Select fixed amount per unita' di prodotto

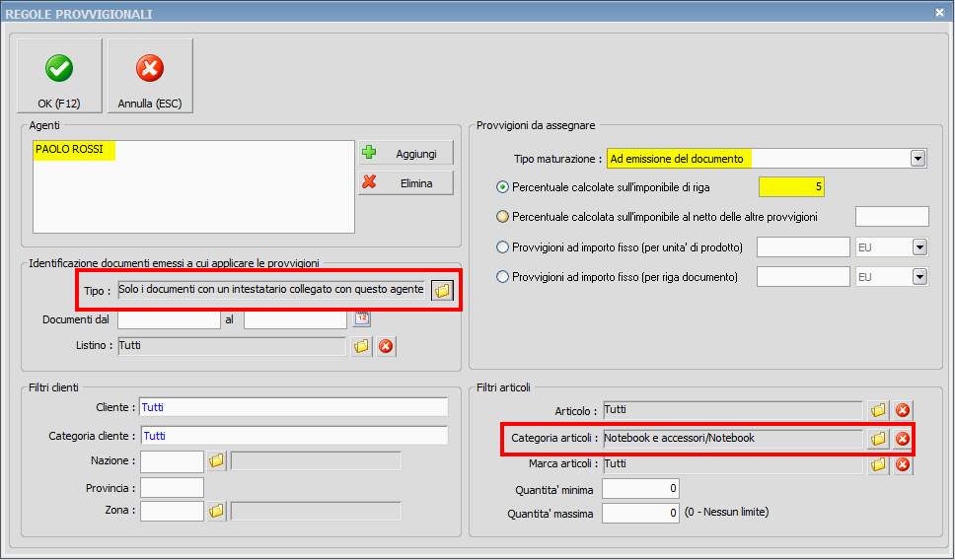coord(503,246)
